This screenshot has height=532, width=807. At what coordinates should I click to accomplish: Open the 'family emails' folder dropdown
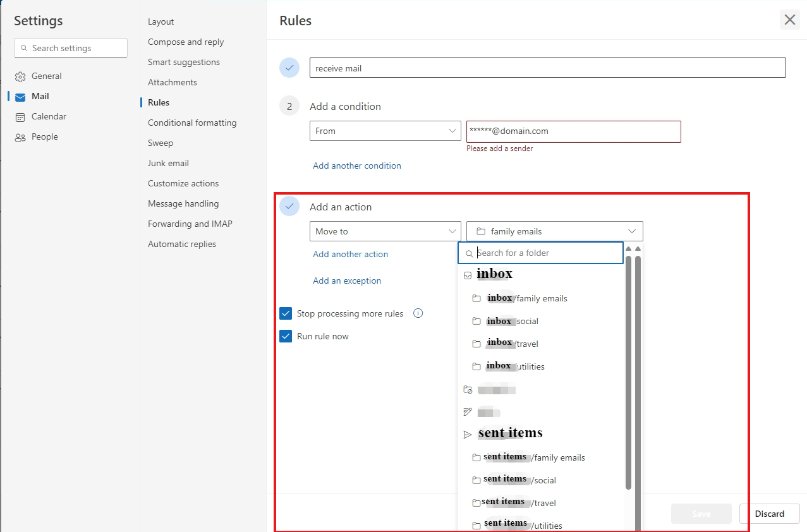tap(554, 231)
